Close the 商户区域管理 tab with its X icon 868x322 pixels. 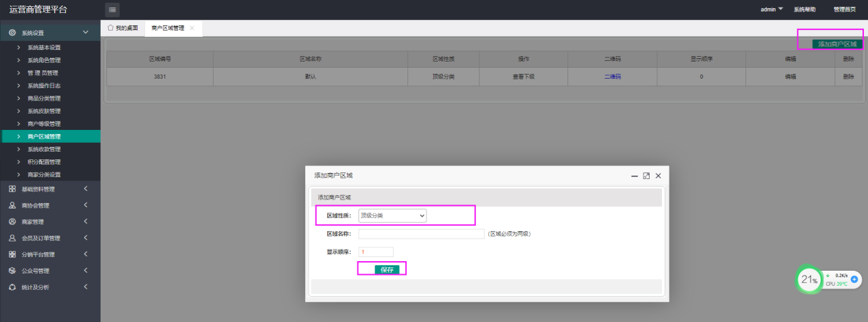[192, 28]
